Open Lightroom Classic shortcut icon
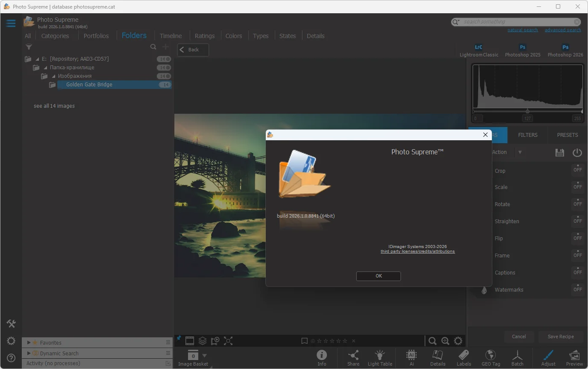Image resolution: width=588 pixels, height=369 pixels. pos(479,47)
